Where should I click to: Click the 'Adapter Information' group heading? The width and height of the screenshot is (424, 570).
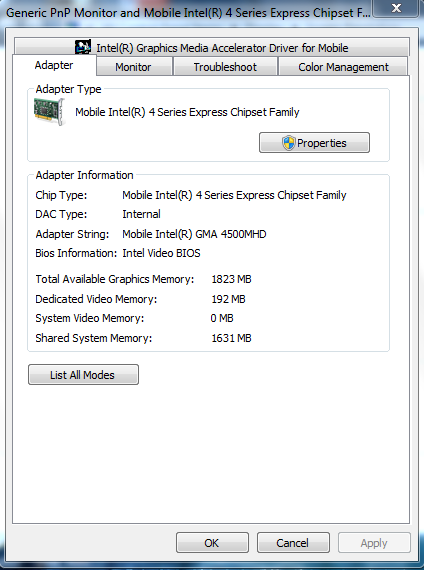[x=84, y=175]
